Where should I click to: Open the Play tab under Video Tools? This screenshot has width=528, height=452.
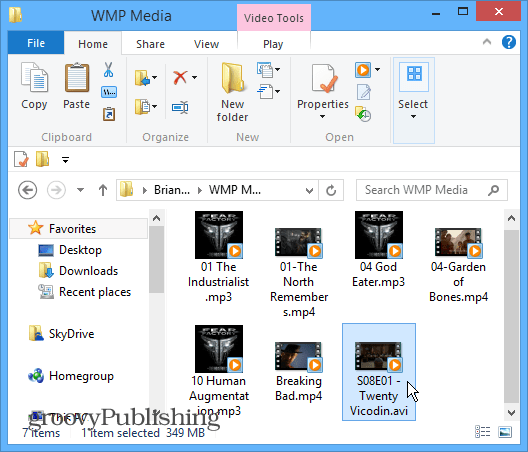[273, 44]
